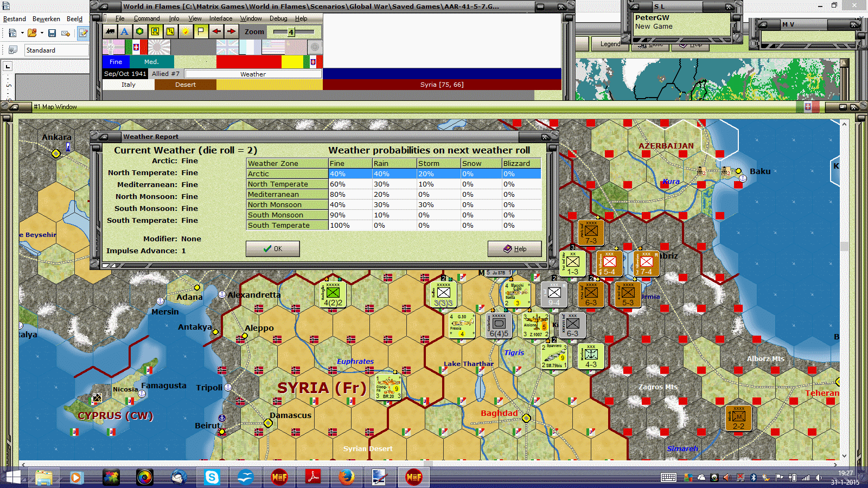Expand the open folder dropdown arrow
868x488 pixels.
[42, 33]
